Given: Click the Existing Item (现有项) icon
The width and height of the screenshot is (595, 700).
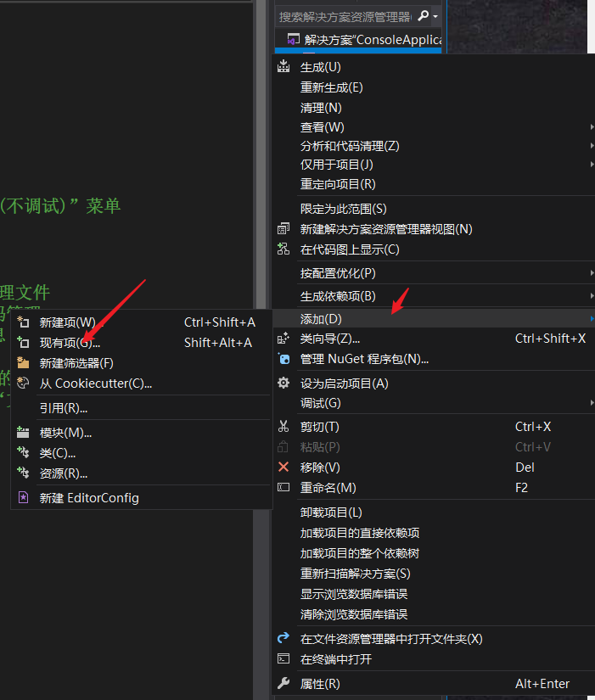Looking at the screenshot, I should pos(23,342).
